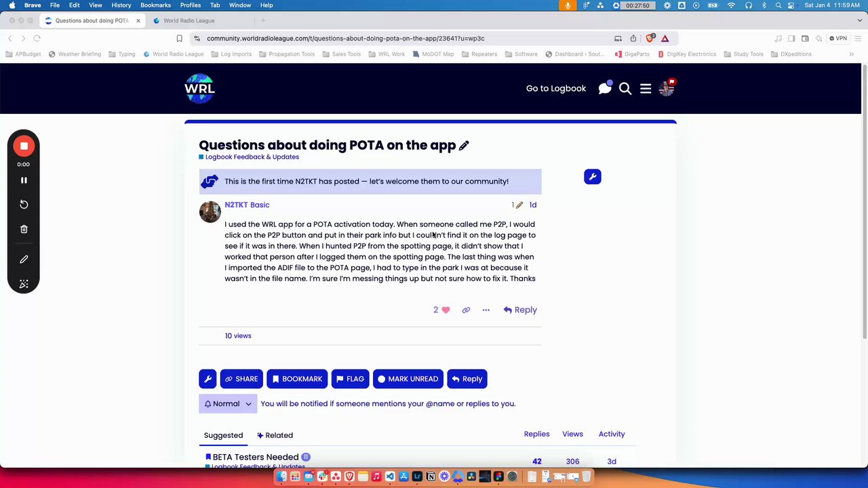Open the Normal notification level dropdown
This screenshot has height=488, width=868.
pos(227,404)
